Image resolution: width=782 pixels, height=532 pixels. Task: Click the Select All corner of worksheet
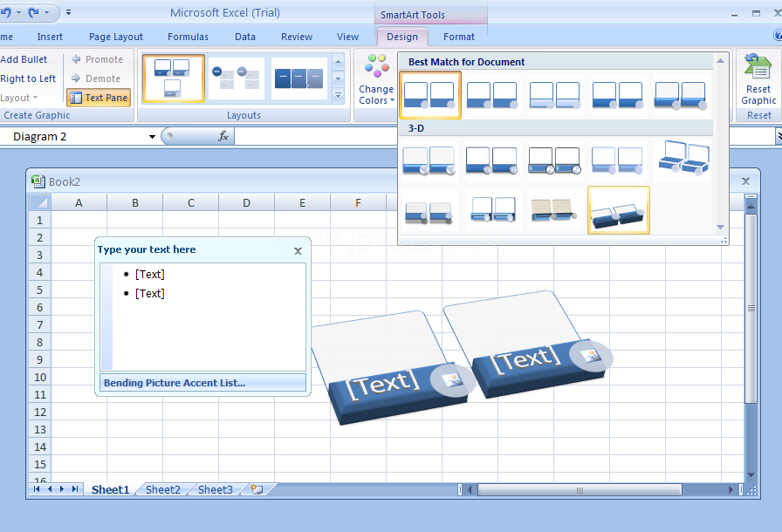click(x=40, y=202)
